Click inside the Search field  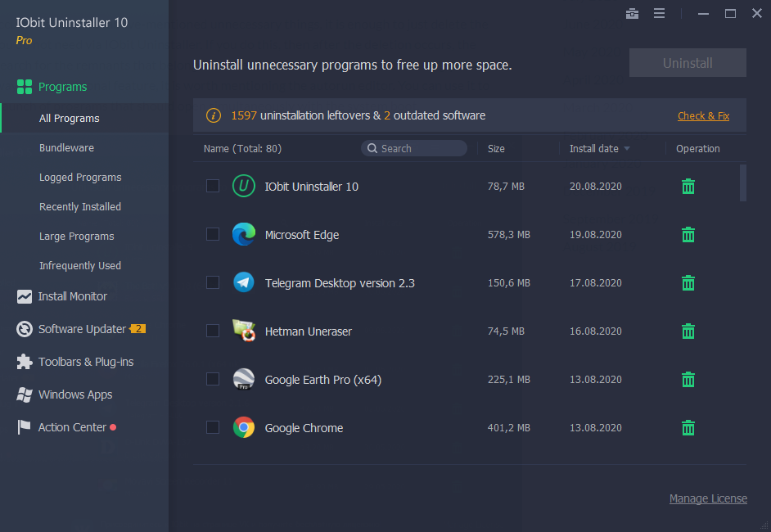tap(414, 148)
